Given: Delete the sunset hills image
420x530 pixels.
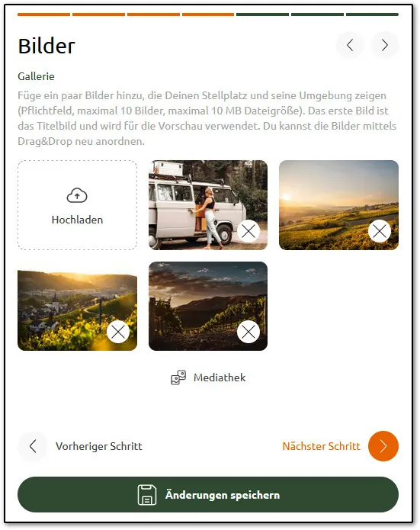Looking at the screenshot, I should 380,231.
